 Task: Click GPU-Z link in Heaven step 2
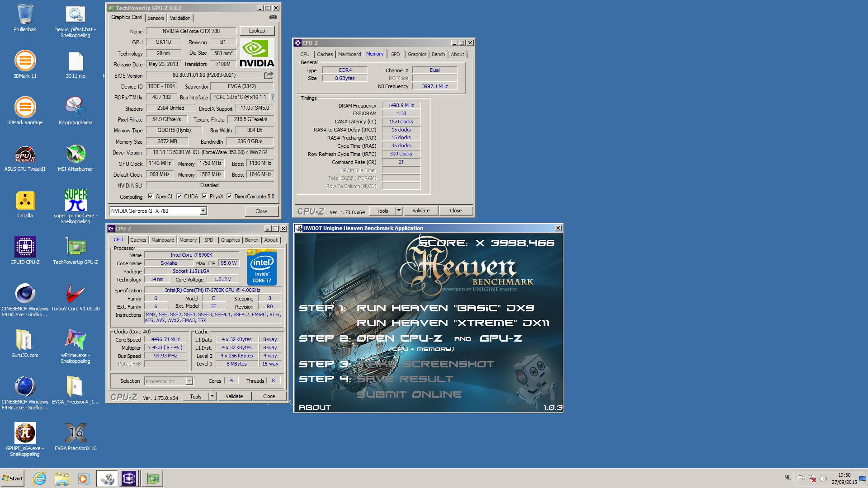click(x=501, y=338)
